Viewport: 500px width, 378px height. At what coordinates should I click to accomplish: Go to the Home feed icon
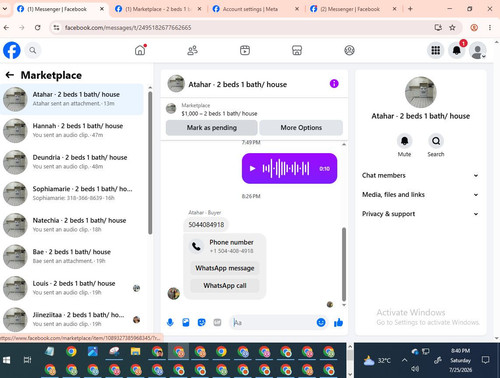(140, 50)
